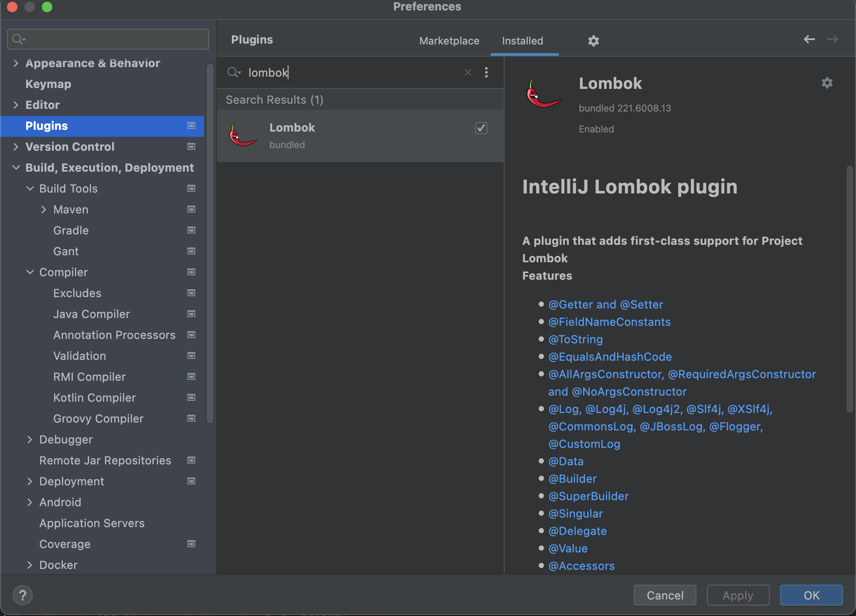Expand Version Control section
This screenshot has width=856, height=616.
tap(16, 147)
